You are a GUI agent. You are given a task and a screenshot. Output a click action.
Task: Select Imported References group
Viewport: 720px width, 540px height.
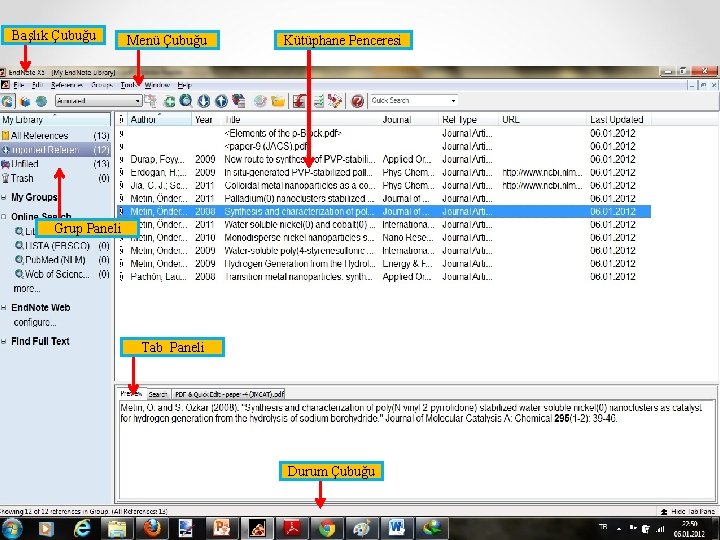55,150
